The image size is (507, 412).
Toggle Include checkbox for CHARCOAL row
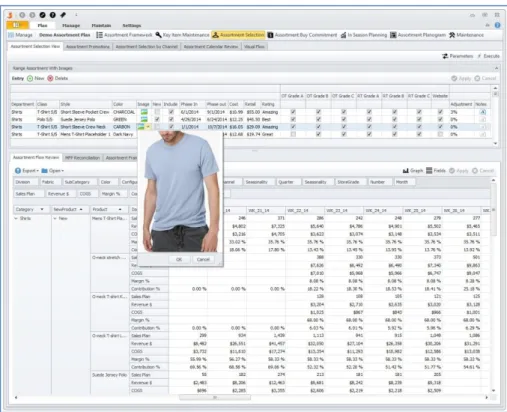[x=171, y=112]
